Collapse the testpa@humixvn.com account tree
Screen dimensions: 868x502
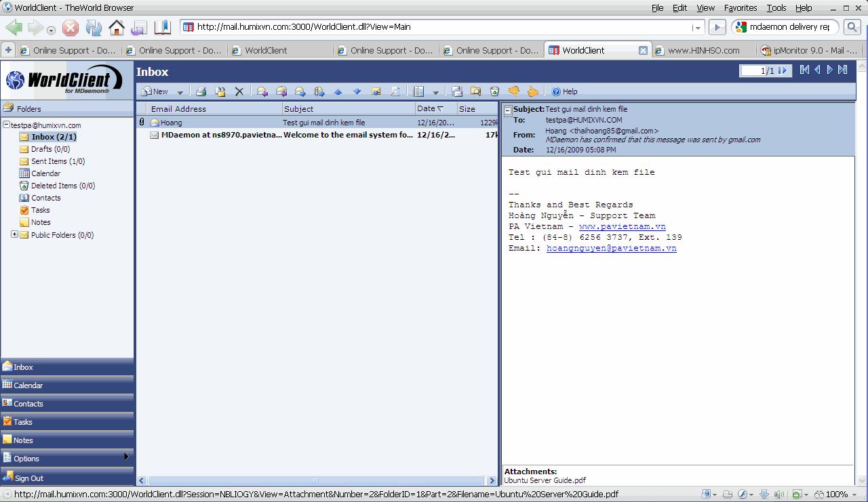click(x=6, y=125)
